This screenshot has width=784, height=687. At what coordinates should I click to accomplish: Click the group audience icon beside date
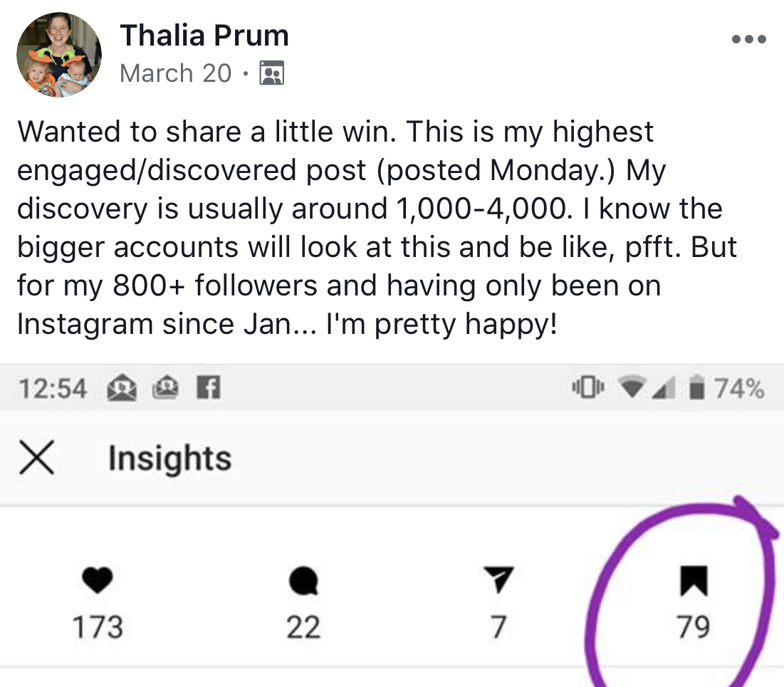271,73
